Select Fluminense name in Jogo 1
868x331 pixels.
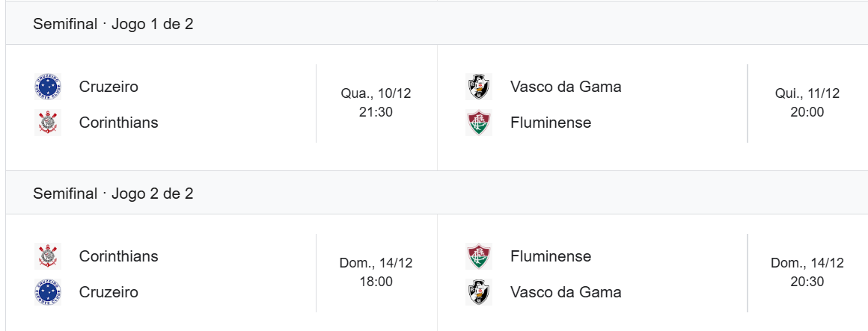(x=551, y=123)
